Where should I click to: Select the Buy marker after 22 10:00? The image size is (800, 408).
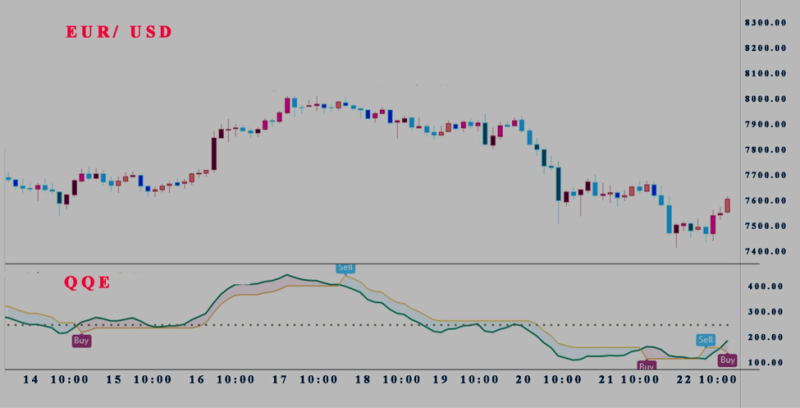tap(727, 360)
